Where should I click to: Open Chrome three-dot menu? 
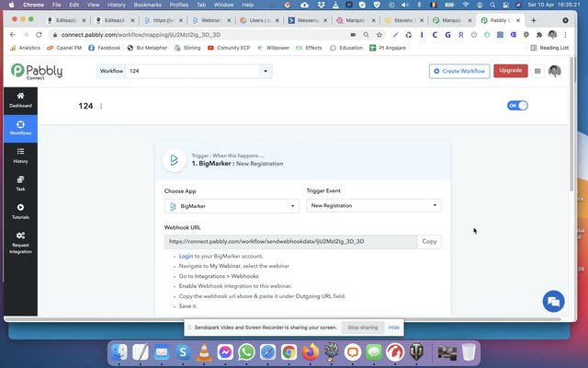(565, 35)
